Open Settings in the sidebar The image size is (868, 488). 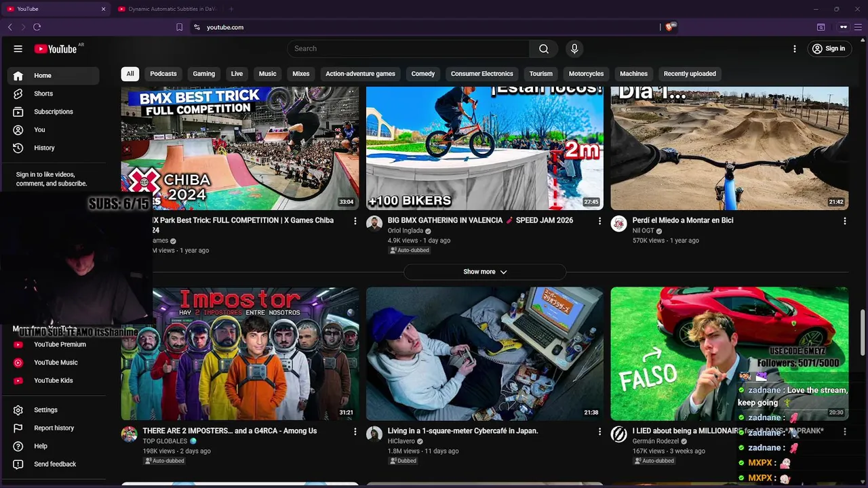pyautogui.click(x=54, y=410)
